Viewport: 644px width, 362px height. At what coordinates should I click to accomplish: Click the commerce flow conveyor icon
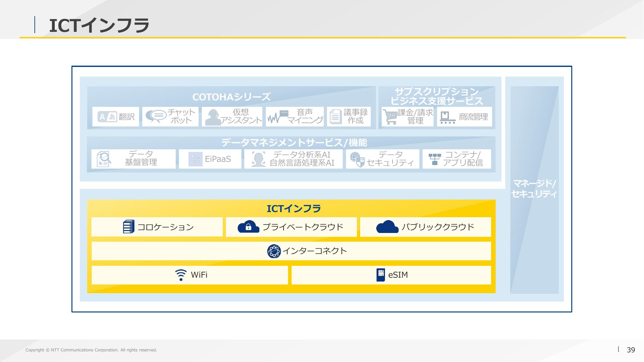point(448,118)
